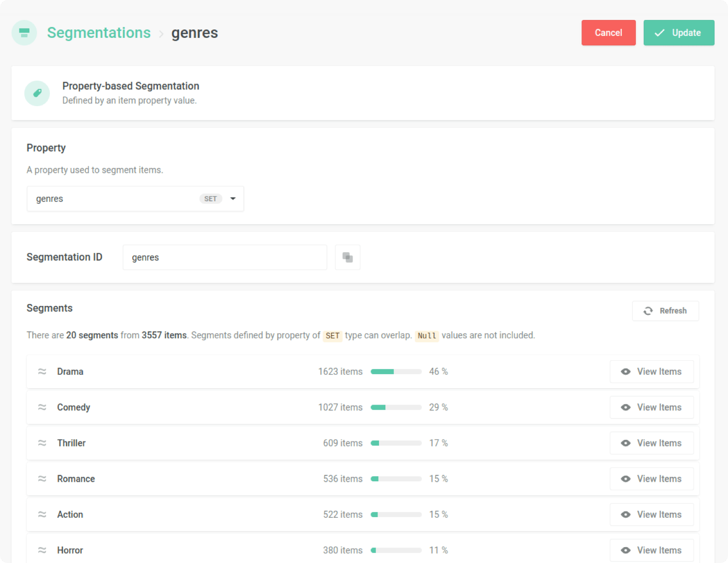728x563 pixels.
Task: Open the genres property dropdown
Action: [115, 199]
